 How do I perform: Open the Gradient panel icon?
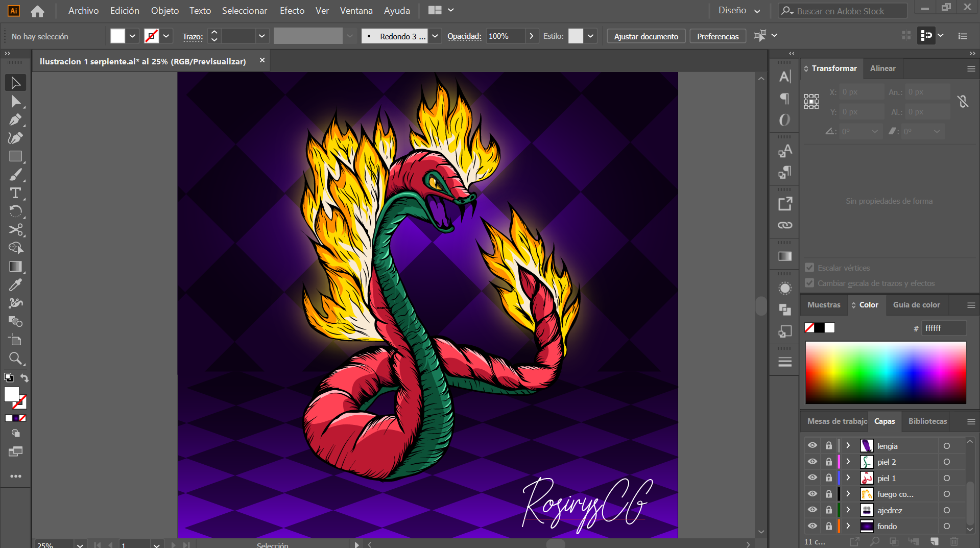tap(785, 256)
